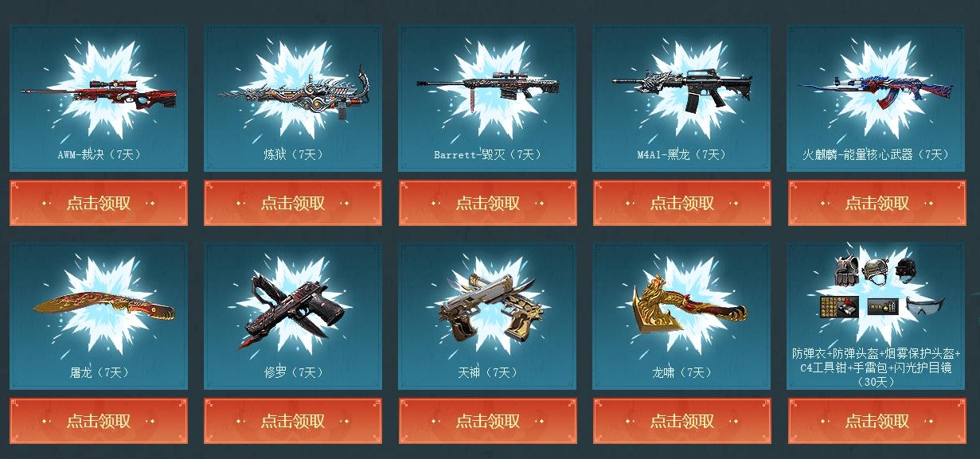Claim the M4A1-黑龙 reward
980x459 pixels.
click(682, 203)
